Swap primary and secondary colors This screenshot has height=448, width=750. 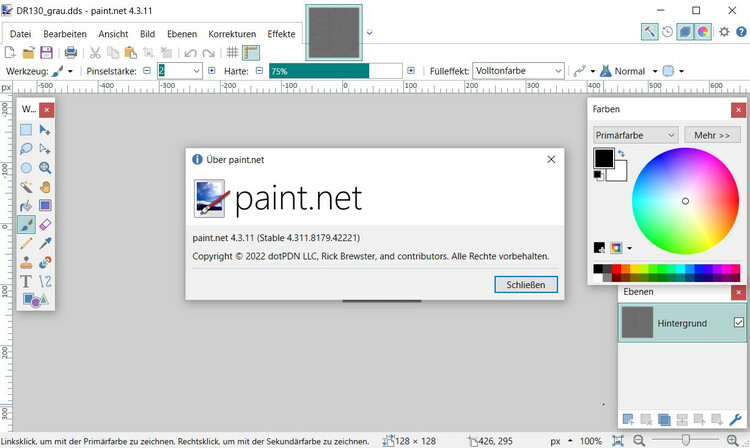pyautogui.click(x=621, y=154)
